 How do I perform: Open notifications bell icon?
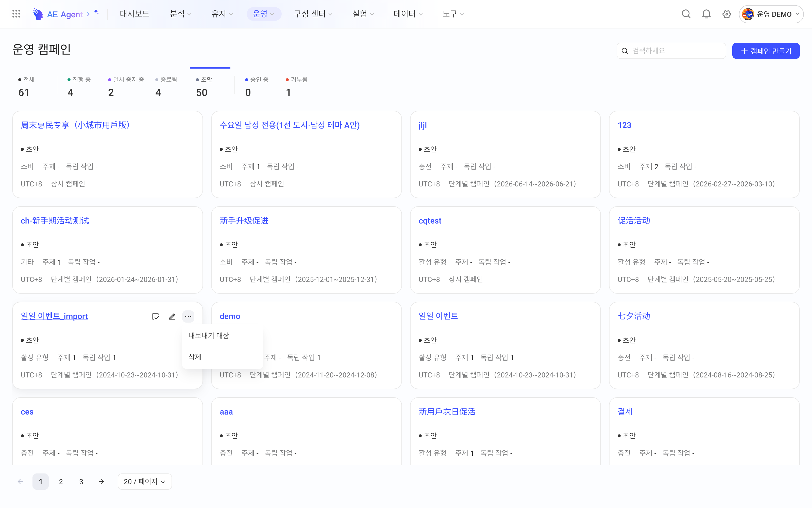706,14
